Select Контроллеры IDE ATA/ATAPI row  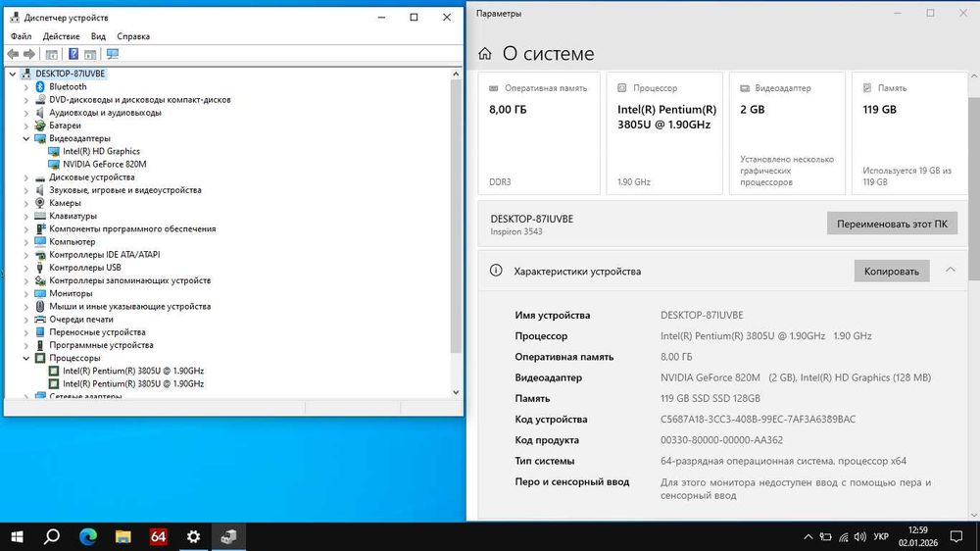pos(105,255)
